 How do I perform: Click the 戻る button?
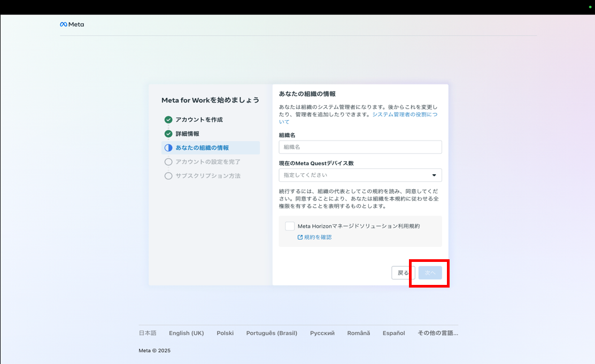(403, 273)
